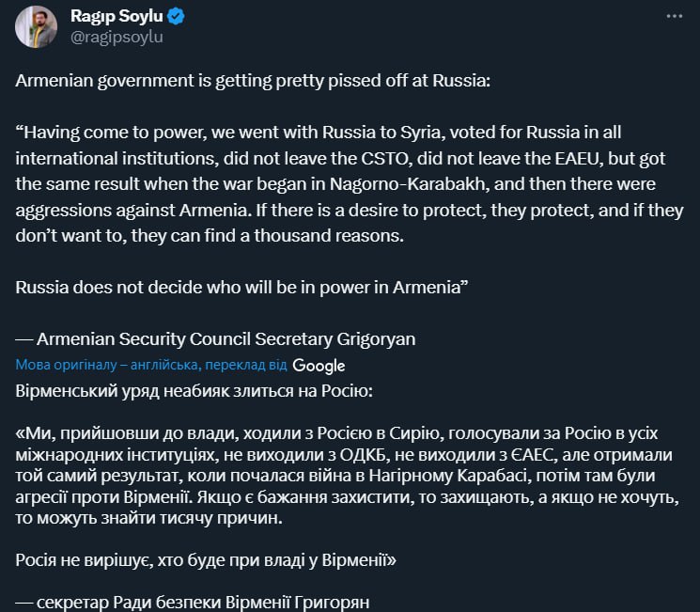Click the line 'Росія не вирішує, хто буде при владі'
Screen dimensions: 700x612
tap(206, 560)
